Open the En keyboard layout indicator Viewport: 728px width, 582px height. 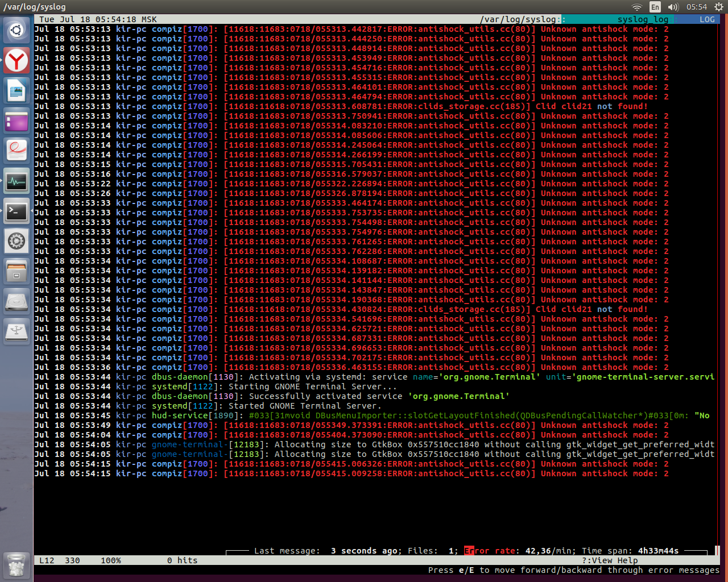coord(655,7)
